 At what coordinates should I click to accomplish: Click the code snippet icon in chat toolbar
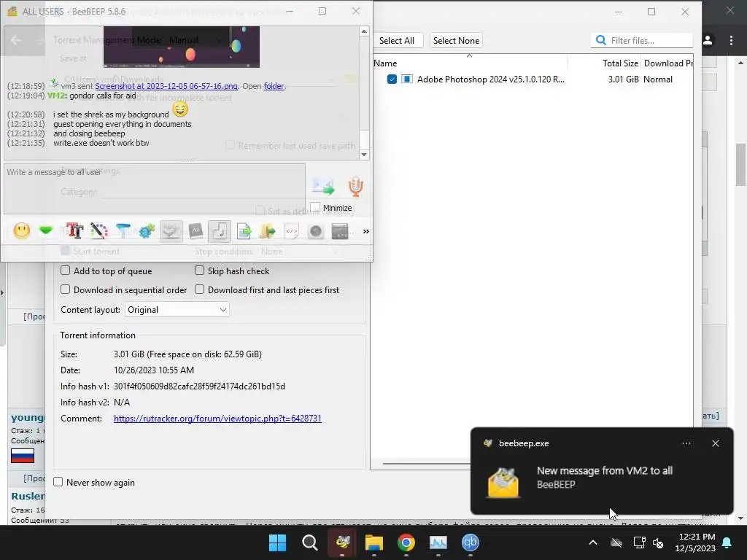tap(292, 231)
